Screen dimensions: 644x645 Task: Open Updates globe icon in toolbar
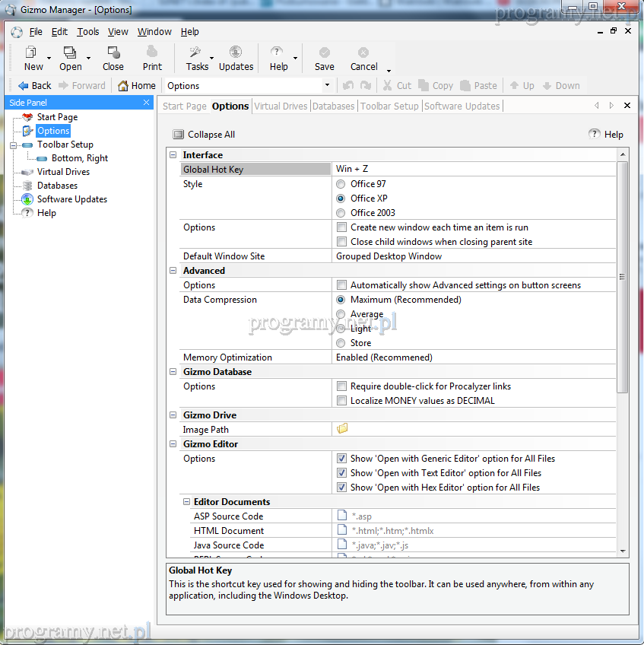pyautogui.click(x=236, y=52)
